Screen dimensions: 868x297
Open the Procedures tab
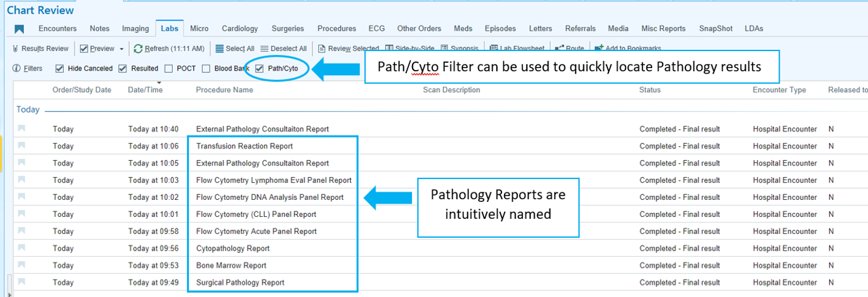coord(336,28)
